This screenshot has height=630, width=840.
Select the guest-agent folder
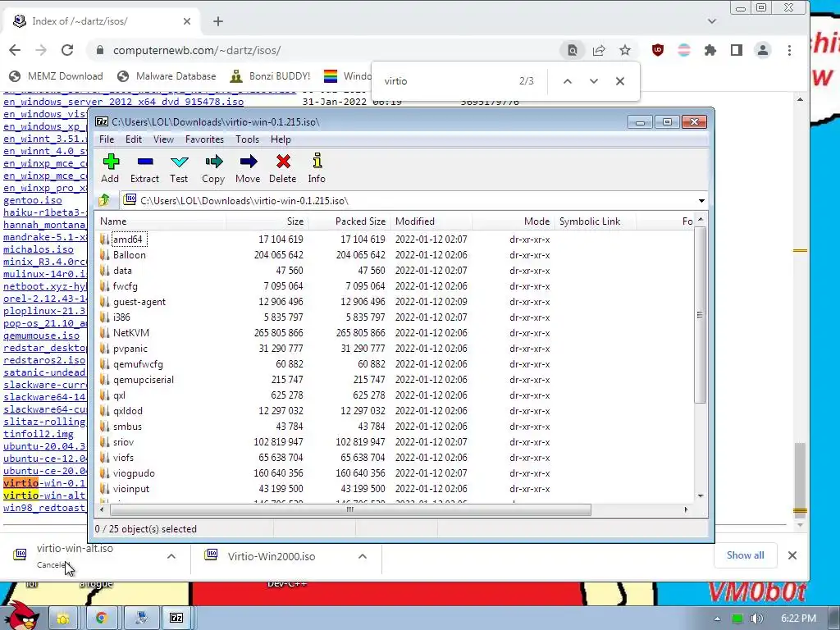pos(139,302)
